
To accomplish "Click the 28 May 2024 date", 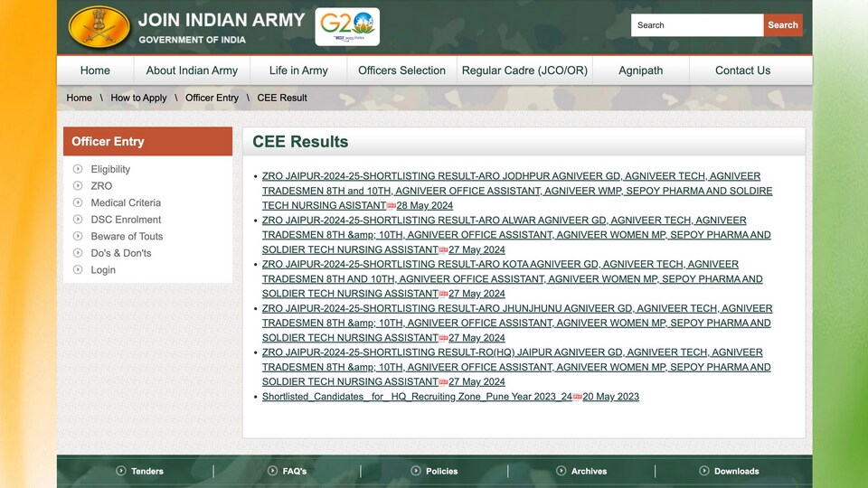I will coord(425,205).
